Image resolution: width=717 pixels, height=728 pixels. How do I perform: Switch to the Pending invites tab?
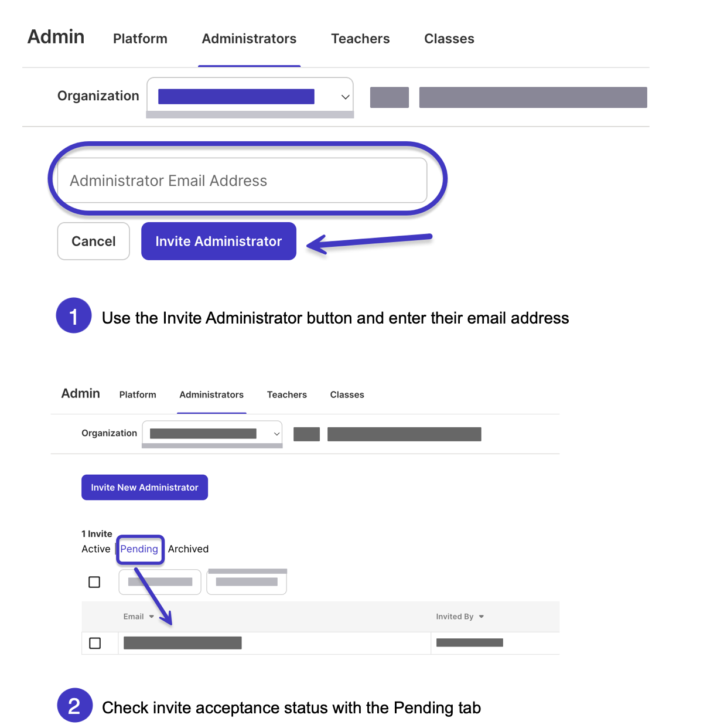click(140, 549)
